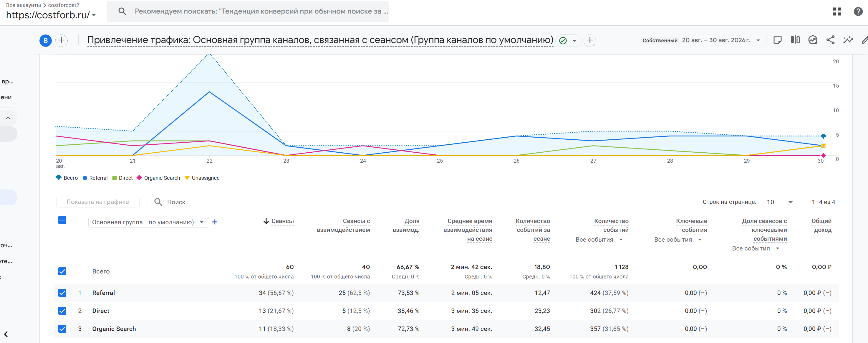Uncheck the Organic Search row checkbox
The image size is (868, 343).
click(62, 329)
